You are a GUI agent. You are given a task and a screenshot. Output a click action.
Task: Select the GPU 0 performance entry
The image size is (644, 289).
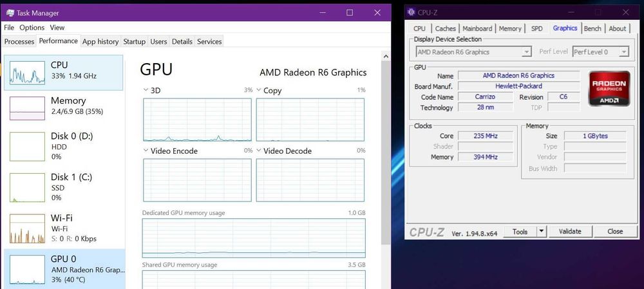tap(64, 269)
